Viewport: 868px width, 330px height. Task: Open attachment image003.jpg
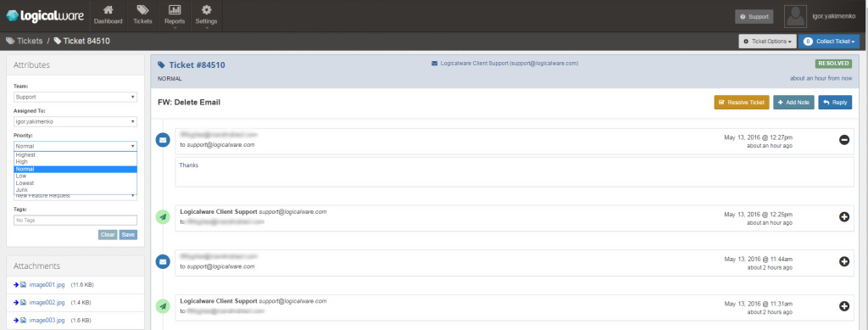coord(47,321)
